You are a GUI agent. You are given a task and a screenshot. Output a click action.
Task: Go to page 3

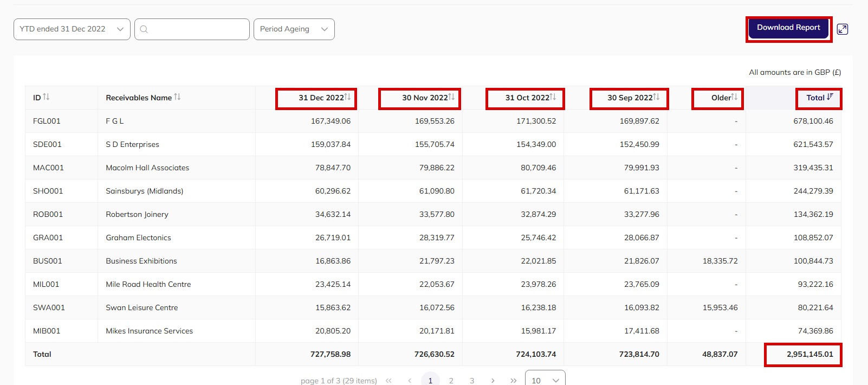coord(472,381)
